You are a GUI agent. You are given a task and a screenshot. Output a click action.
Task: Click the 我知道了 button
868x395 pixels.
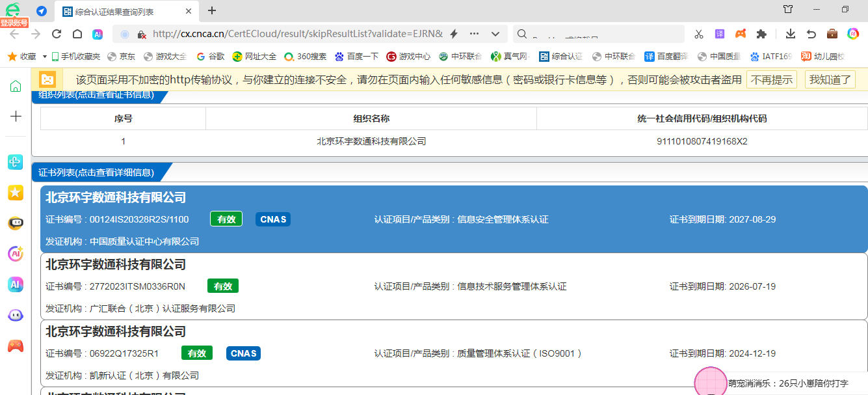(830, 79)
